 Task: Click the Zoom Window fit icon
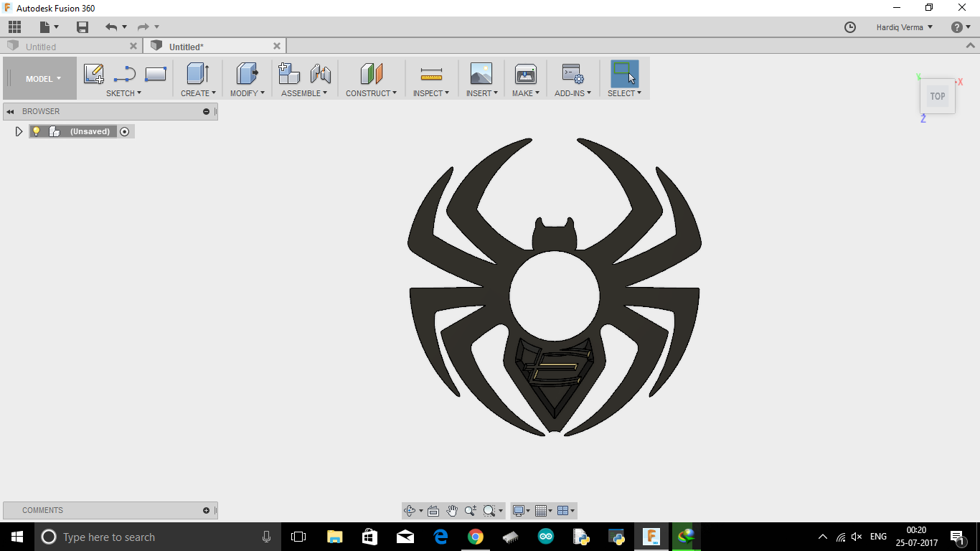(x=489, y=511)
